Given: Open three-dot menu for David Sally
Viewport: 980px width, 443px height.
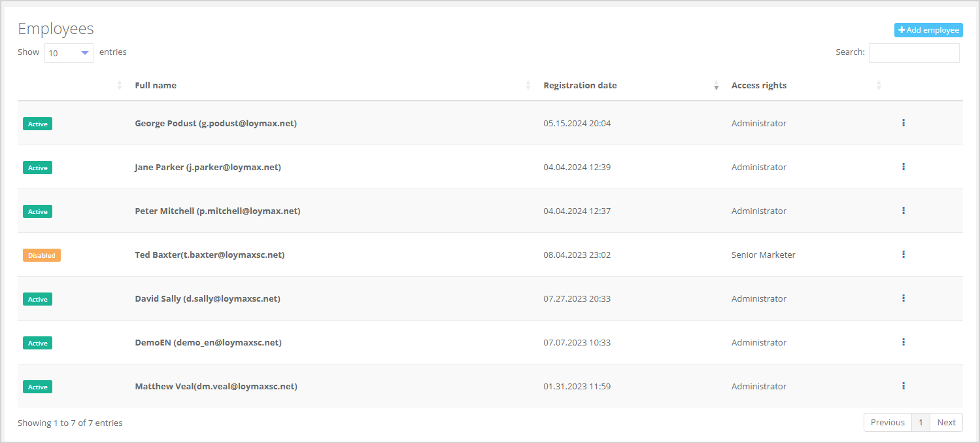Looking at the screenshot, I should [x=903, y=298].
